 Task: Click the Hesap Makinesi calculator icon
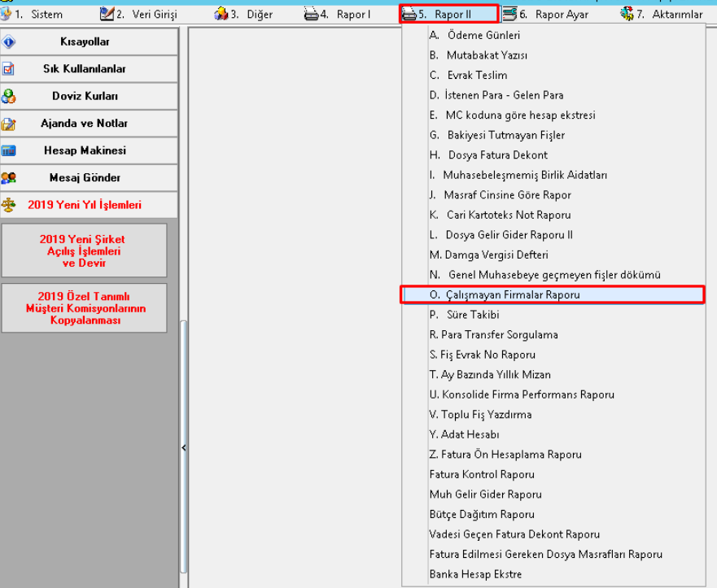(x=8, y=150)
